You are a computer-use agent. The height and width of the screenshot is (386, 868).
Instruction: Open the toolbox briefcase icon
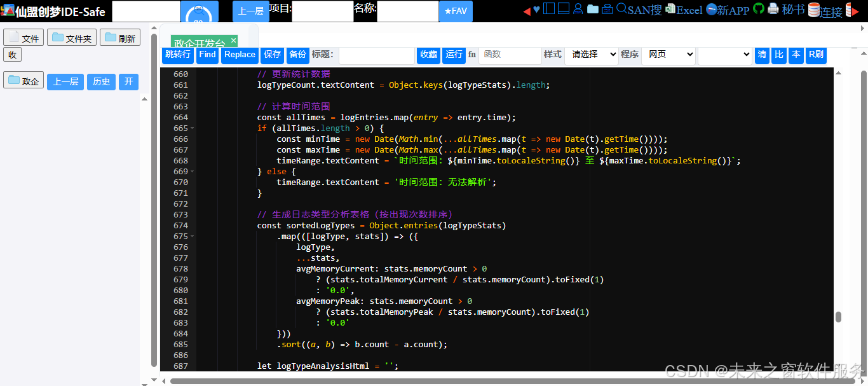pyautogui.click(x=607, y=9)
